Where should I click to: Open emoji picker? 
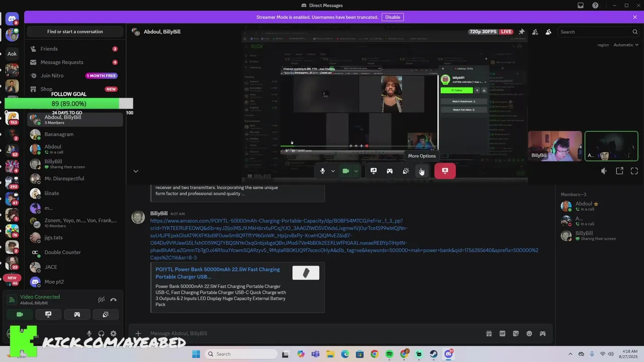click(x=529, y=333)
